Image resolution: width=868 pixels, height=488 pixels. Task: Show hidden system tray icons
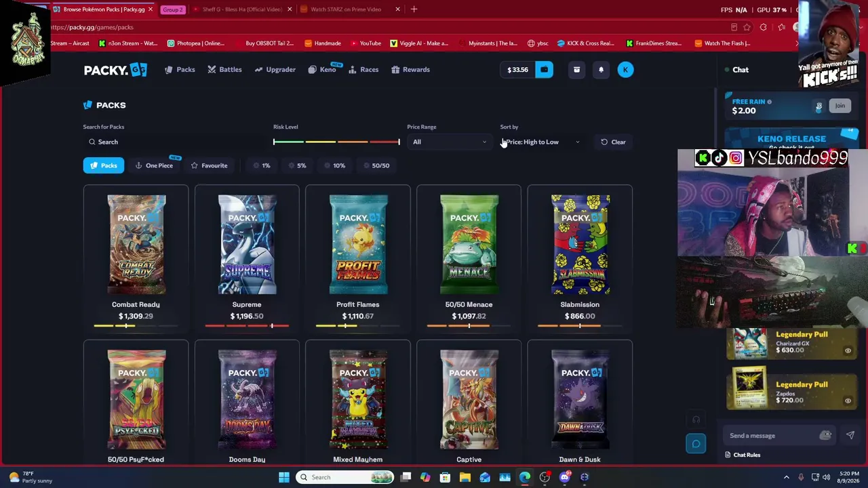tap(787, 477)
